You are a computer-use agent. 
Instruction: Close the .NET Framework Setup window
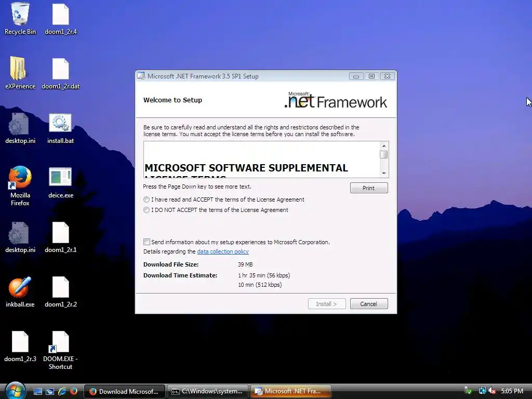388,76
